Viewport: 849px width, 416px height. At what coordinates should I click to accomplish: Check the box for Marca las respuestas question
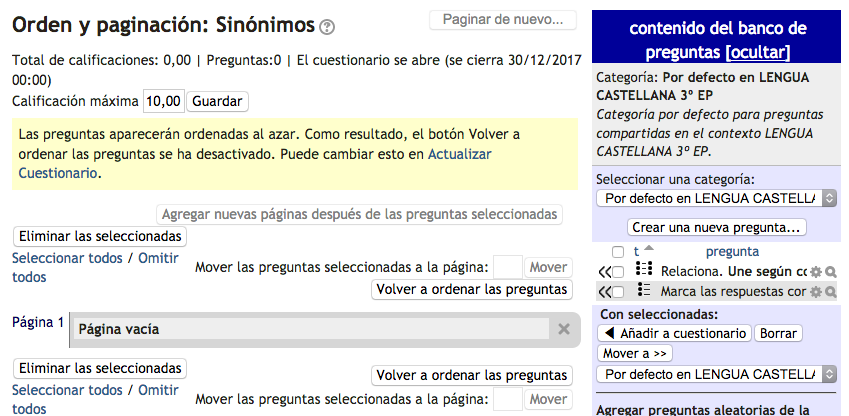pyautogui.click(x=618, y=291)
